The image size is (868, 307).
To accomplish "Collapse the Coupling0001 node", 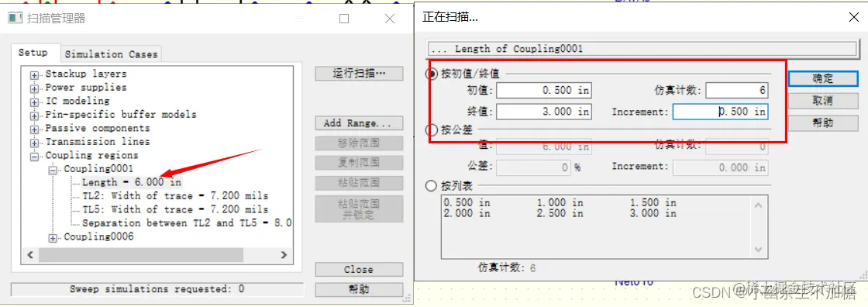I will (x=53, y=170).
